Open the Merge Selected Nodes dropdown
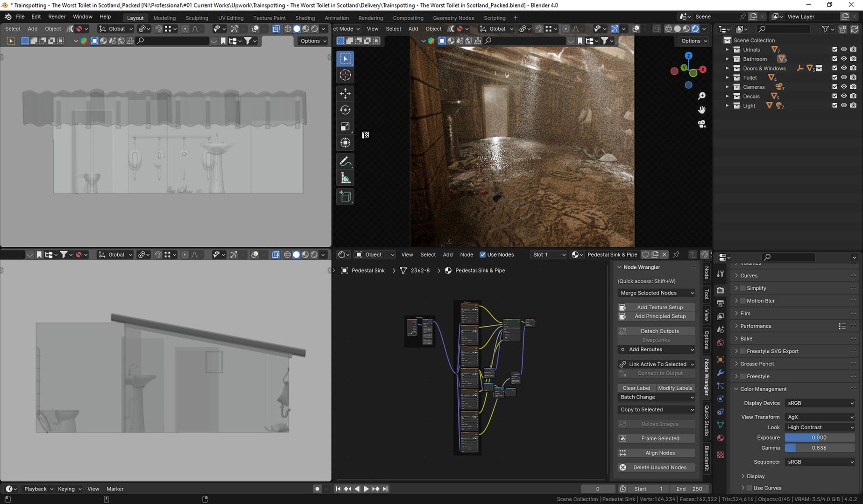 [x=657, y=293]
